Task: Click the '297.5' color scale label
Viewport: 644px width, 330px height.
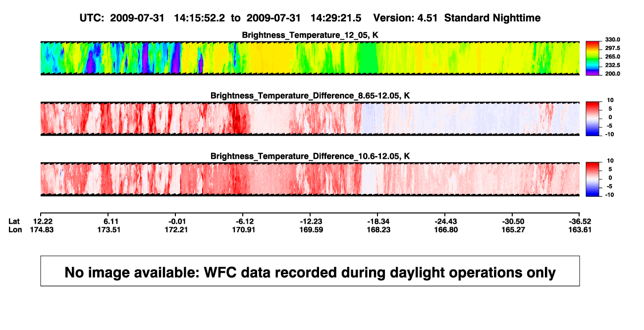Action: point(612,48)
